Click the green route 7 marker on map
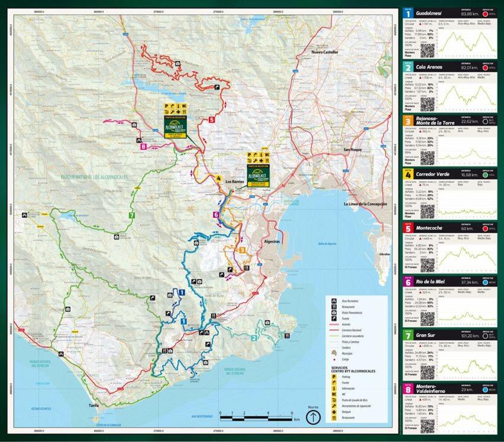Image resolution: width=504 pixels, height=442 pixels. tap(131, 215)
